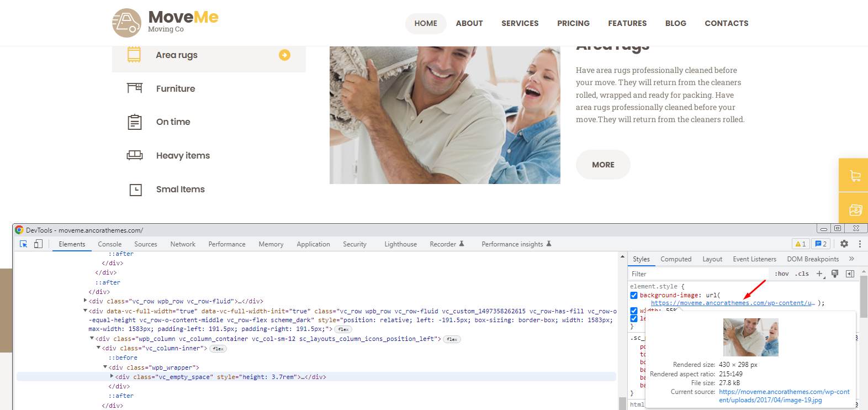Screen dimensions: 868x410
Task: Click the rug-carrying couple photo
Action: point(445,115)
